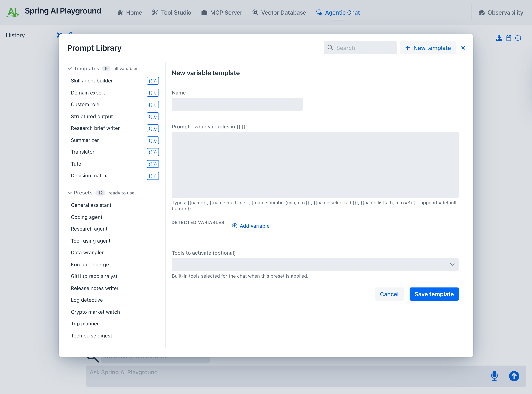Choose the Log detective preset
The image size is (532, 394).
tap(87, 300)
